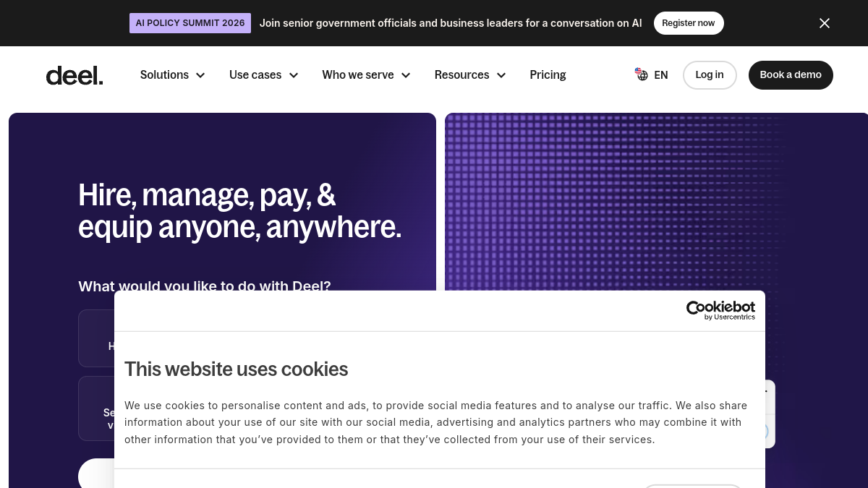The height and width of the screenshot is (488, 868).
Task: Close the AI Policy Summit banner
Action: (825, 23)
